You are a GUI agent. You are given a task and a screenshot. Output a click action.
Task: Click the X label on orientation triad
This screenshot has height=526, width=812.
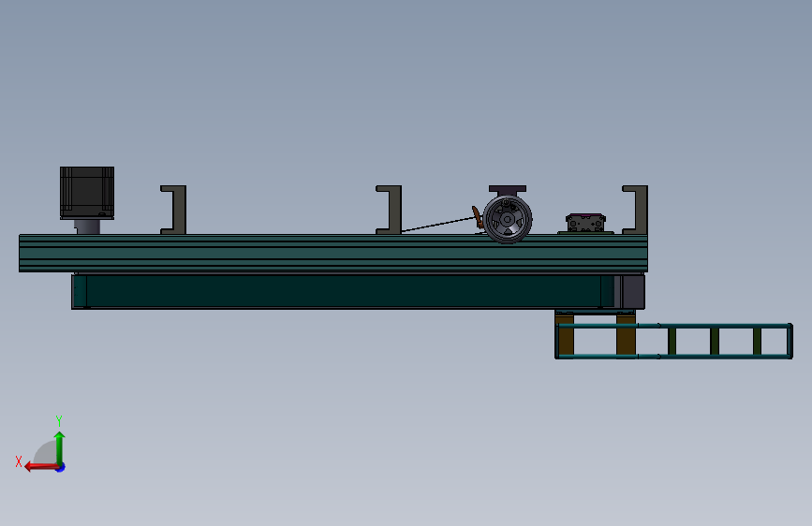coord(19,461)
